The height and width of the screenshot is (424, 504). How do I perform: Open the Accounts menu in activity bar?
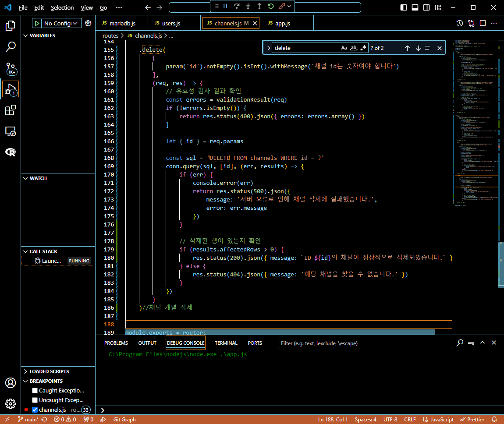point(10,383)
